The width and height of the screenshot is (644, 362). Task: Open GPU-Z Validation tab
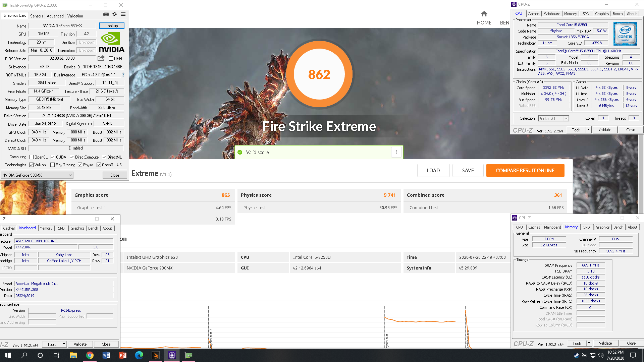point(75,16)
